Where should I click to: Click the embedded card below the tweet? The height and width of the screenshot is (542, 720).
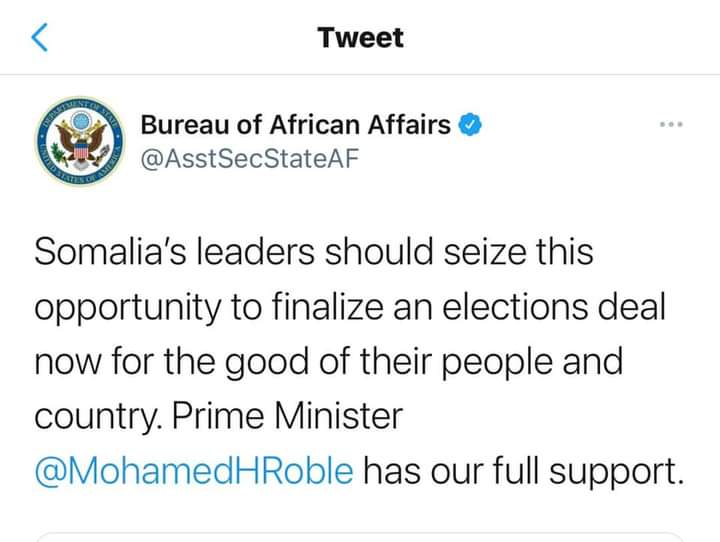pos(360,537)
